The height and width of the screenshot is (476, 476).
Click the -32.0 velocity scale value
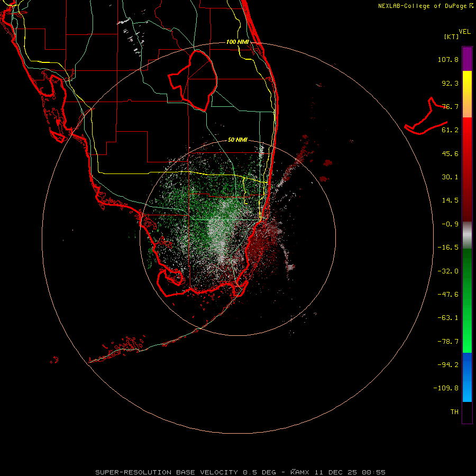(x=448, y=271)
